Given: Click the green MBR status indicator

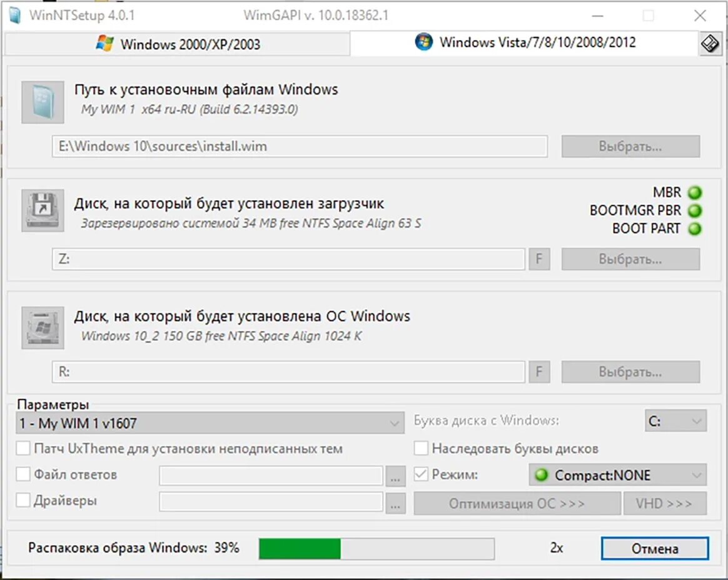Looking at the screenshot, I should [x=695, y=192].
